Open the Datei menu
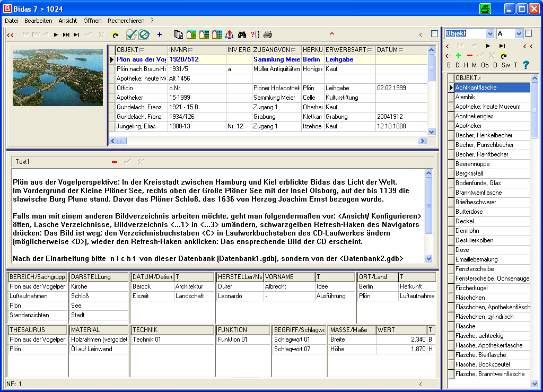Viewport: 543px width, 392px height. click(12, 21)
